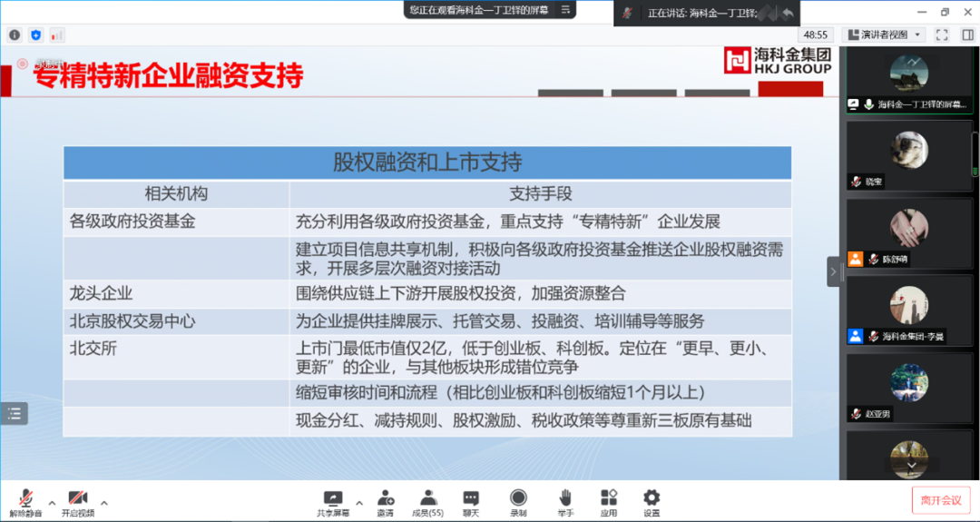Open the Apps (应用) icon

pyautogui.click(x=608, y=500)
